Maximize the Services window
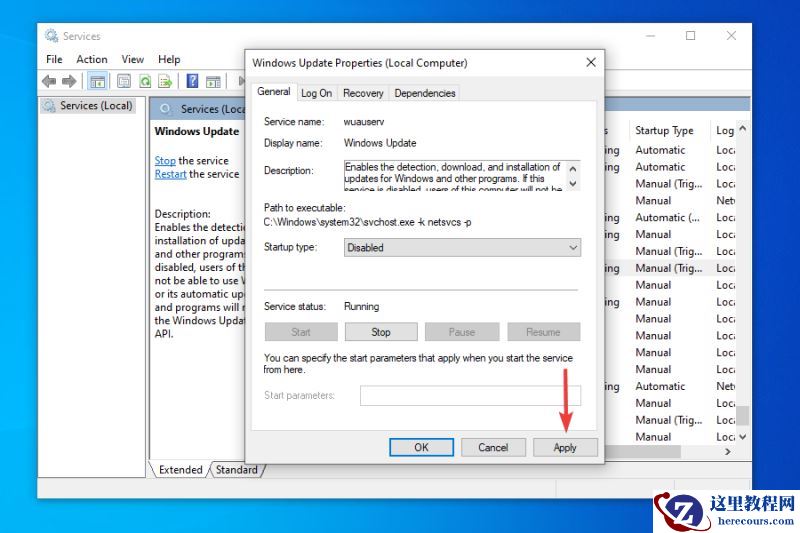 (x=690, y=36)
